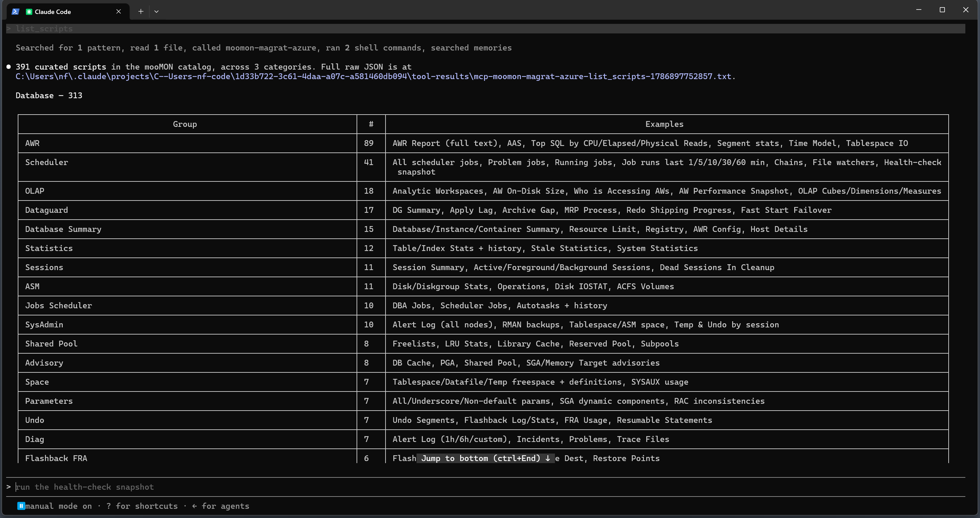980x518 pixels.
Task: Click the 'list_scripts' command line
Action: click(485, 29)
